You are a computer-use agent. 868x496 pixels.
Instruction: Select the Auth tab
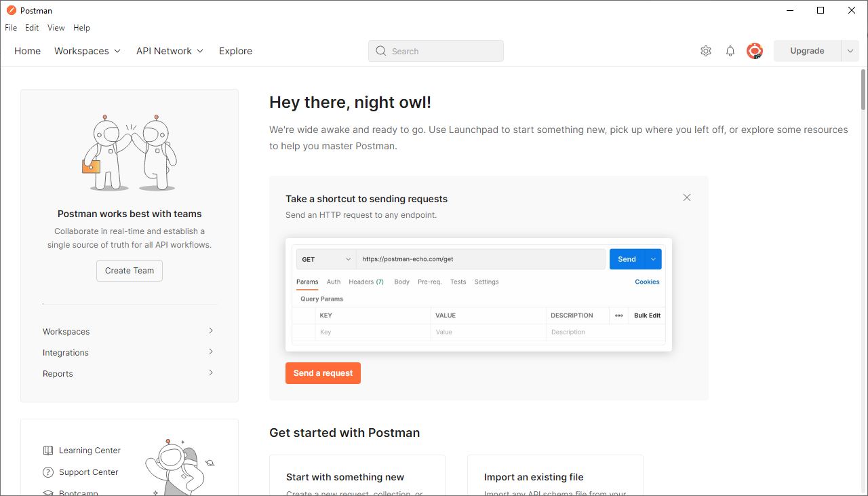click(x=334, y=282)
